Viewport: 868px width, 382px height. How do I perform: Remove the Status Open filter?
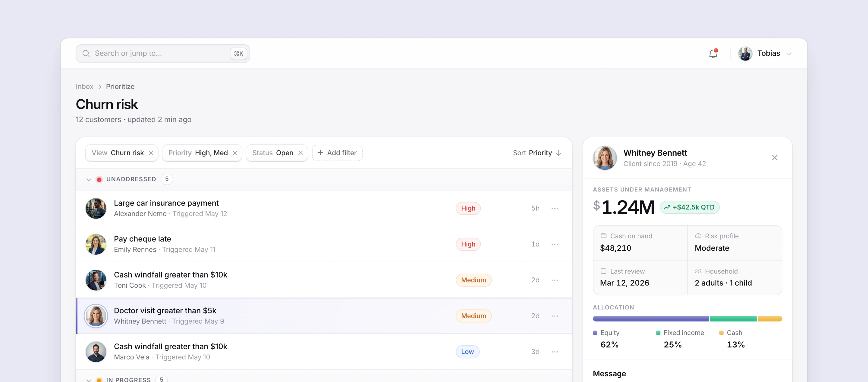(x=300, y=153)
